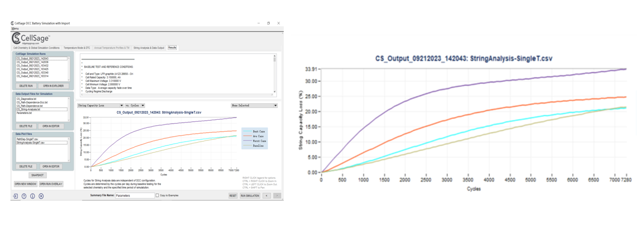
Task: Click the CellSage title bar app icon
Action: [x=12, y=23]
